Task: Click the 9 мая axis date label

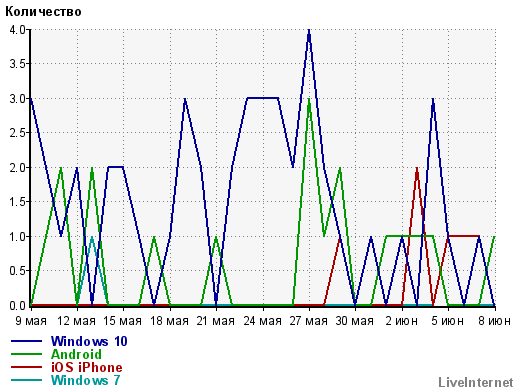Action: [x=31, y=321]
